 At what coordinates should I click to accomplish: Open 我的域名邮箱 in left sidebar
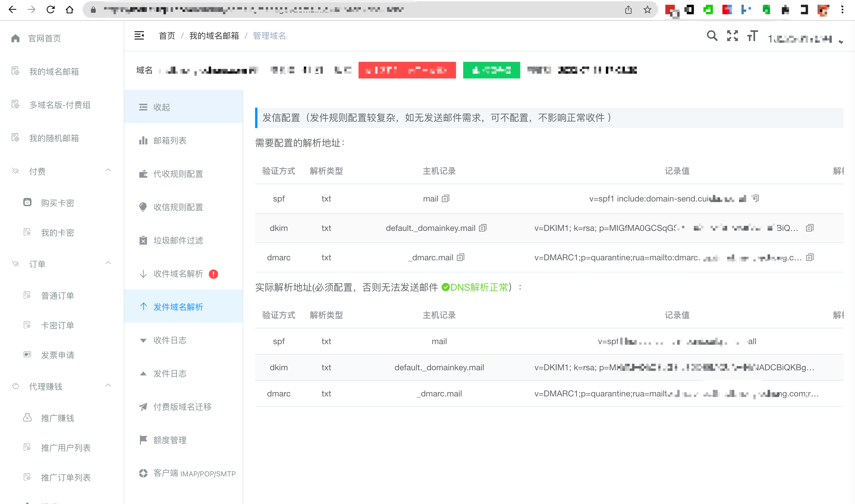click(62, 71)
